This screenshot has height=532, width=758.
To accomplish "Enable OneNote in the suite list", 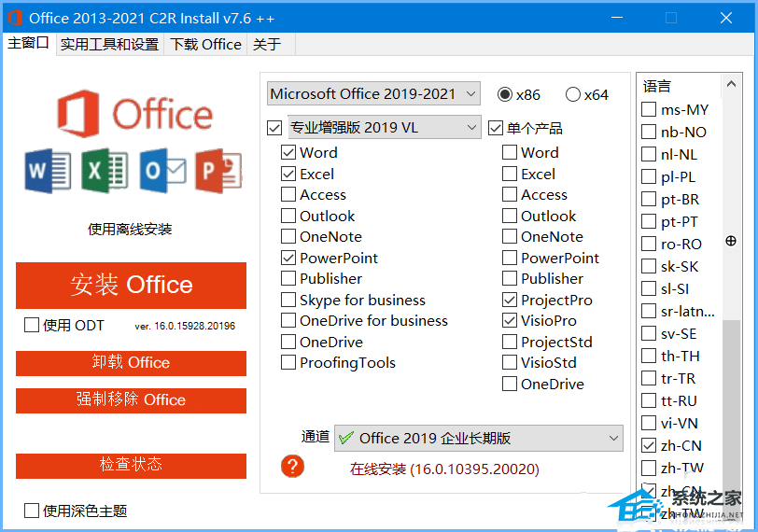I will point(288,236).
